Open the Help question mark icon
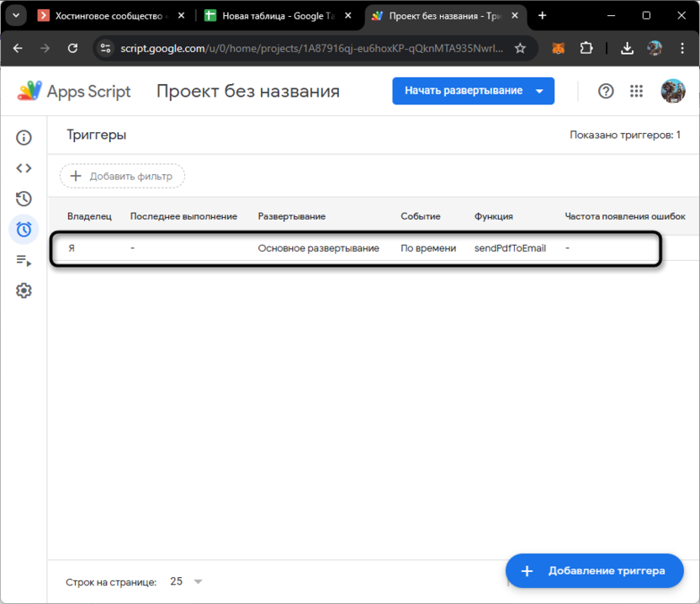 click(606, 91)
